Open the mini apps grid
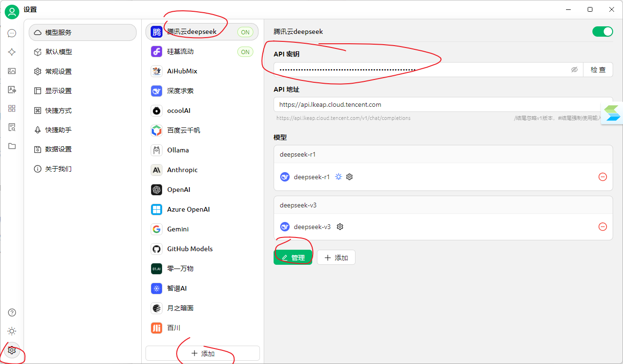Image resolution: width=623 pixels, height=364 pixels. pyautogui.click(x=12, y=109)
